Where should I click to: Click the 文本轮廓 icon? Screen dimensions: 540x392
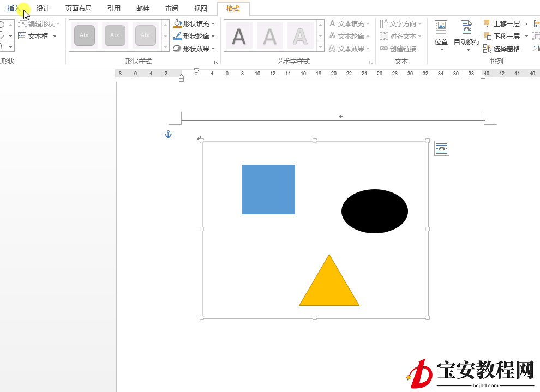pyautogui.click(x=332, y=36)
